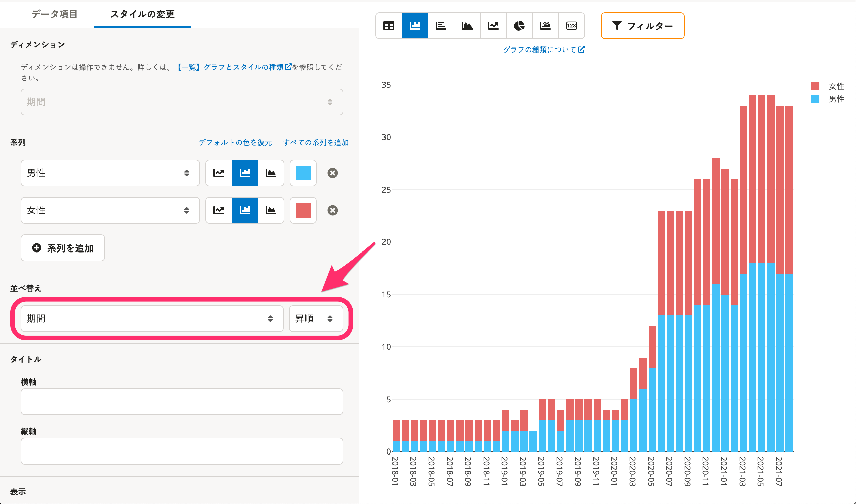
Task: Click the フィルター button
Action: [642, 26]
